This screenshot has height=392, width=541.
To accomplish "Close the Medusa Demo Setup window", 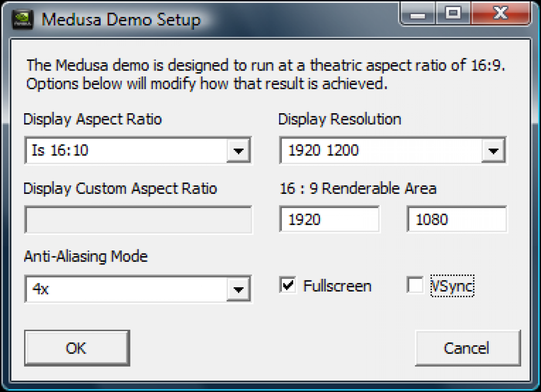I will click(501, 14).
